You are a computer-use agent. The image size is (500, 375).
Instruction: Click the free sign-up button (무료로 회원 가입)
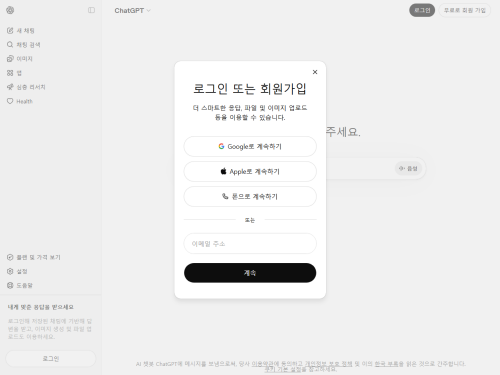click(465, 10)
